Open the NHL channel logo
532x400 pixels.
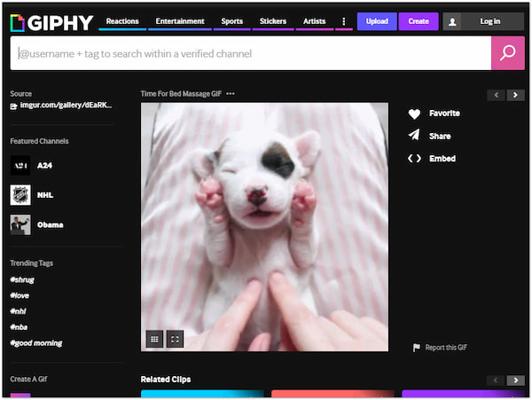[x=20, y=195]
